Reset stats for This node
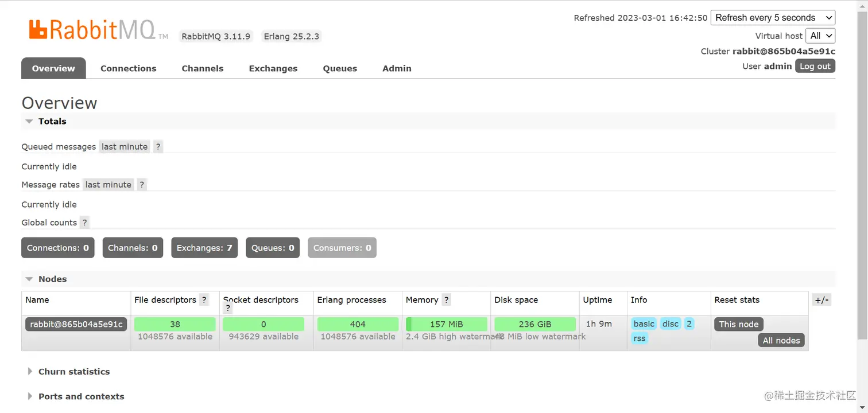This screenshot has width=868, height=413. point(739,324)
